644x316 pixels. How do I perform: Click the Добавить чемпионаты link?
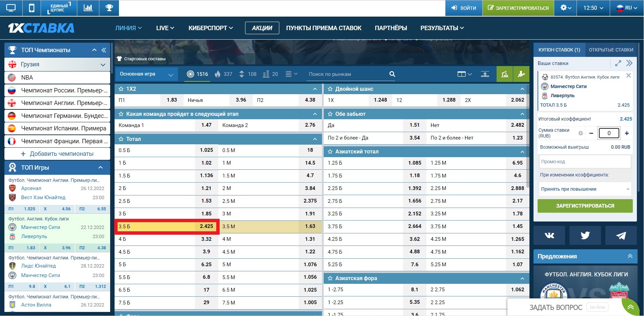coord(57,154)
